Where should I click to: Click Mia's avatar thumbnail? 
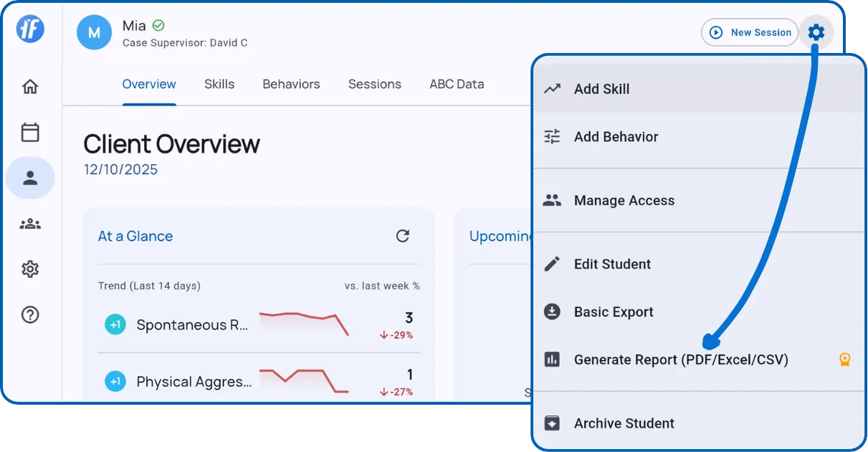(x=94, y=32)
